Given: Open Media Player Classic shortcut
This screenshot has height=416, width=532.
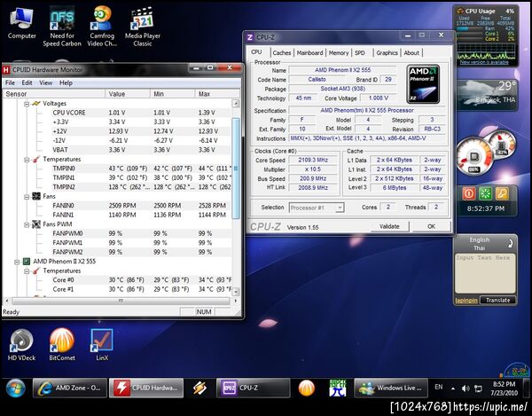Looking at the screenshot, I should pyautogui.click(x=142, y=27).
